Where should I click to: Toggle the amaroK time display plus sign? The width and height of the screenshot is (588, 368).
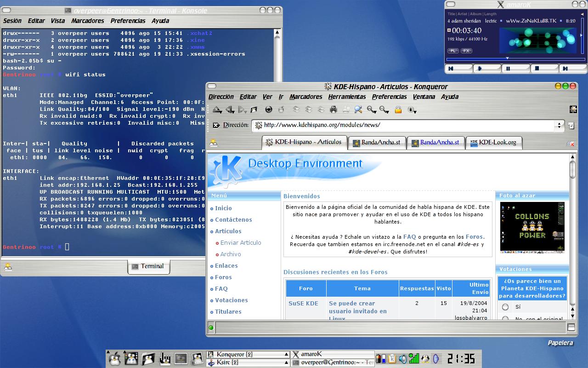click(x=449, y=30)
